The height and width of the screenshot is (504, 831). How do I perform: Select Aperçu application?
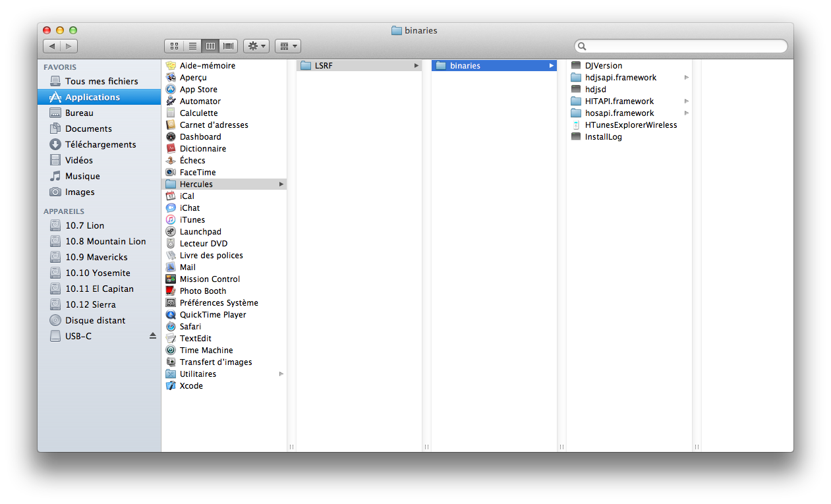(x=225, y=77)
